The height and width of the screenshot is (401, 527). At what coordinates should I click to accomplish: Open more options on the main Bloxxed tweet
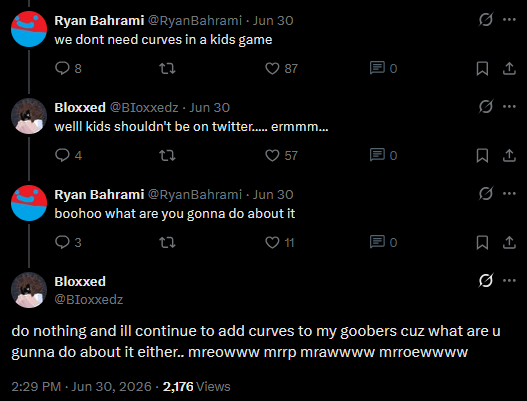pyautogui.click(x=509, y=280)
